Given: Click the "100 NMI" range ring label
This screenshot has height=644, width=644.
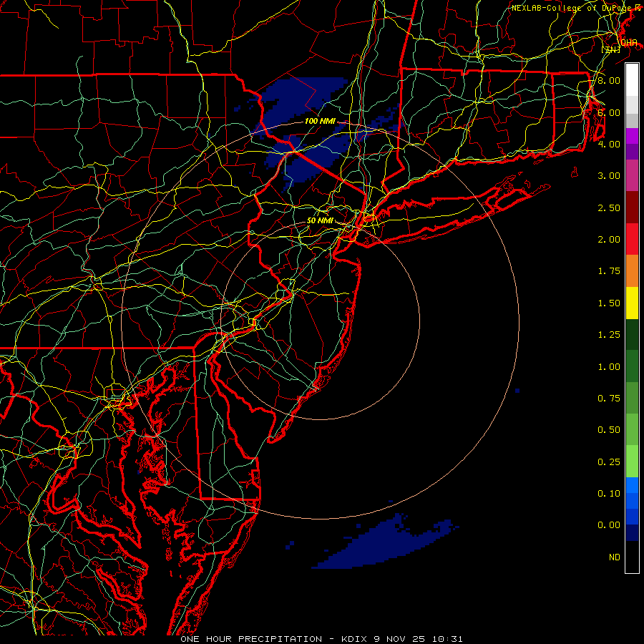Looking at the screenshot, I should (x=320, y=121).
